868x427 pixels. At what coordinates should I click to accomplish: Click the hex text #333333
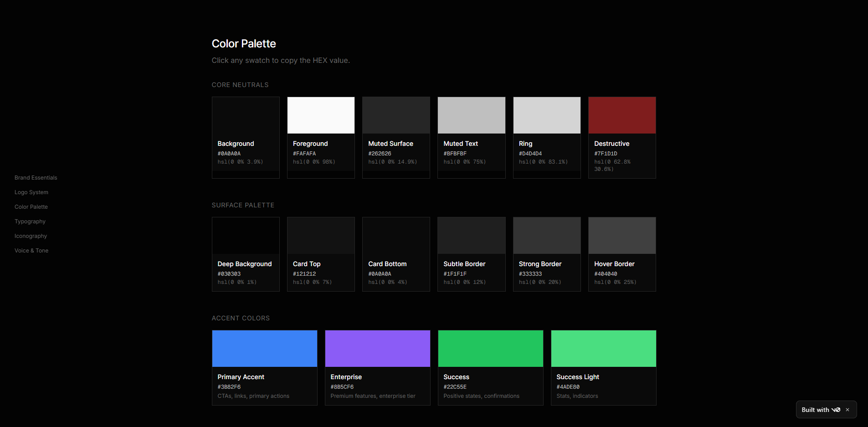pos(530,274)
